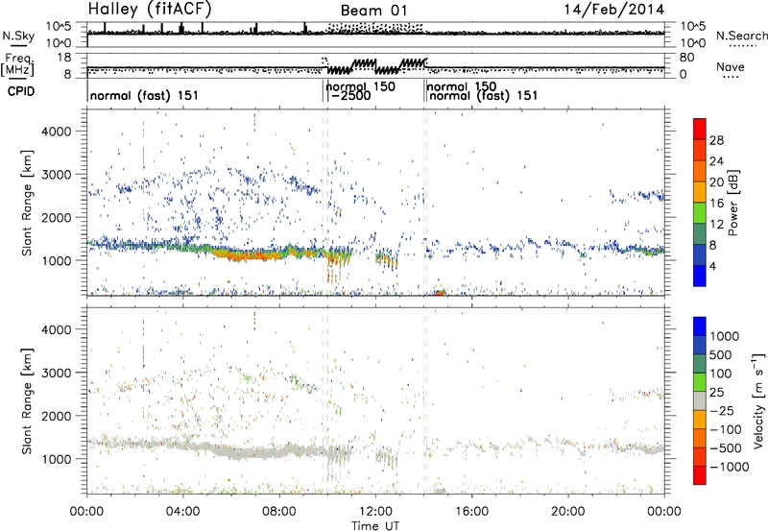Click the grey −25 to 25 Velocity colorbar segment
768x532 pixels.
(x=700, y=400)
